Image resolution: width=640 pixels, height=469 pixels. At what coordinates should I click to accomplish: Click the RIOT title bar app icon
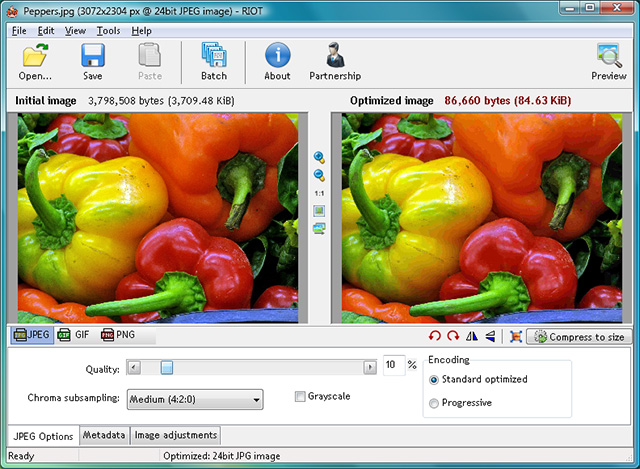pos(12,11)
